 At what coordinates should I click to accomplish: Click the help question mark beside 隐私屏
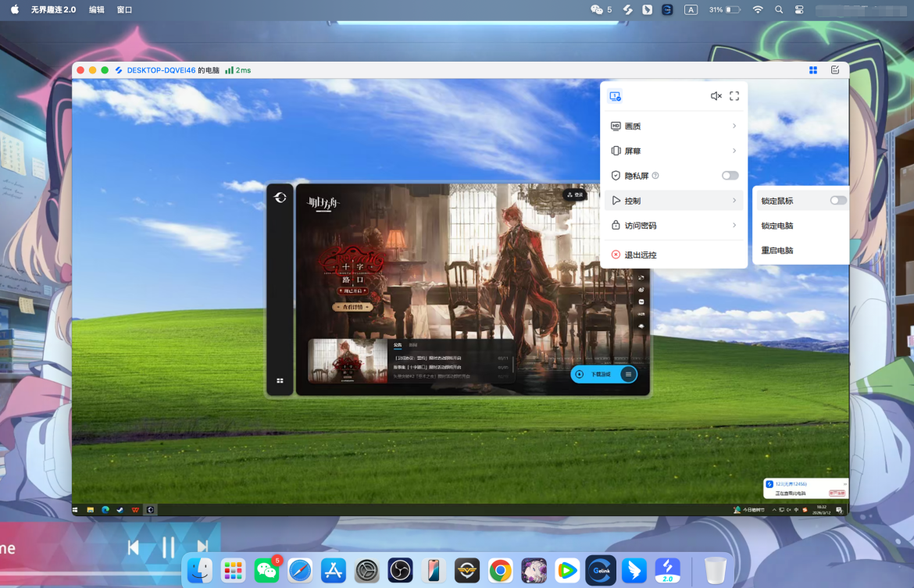click(655, 176)
